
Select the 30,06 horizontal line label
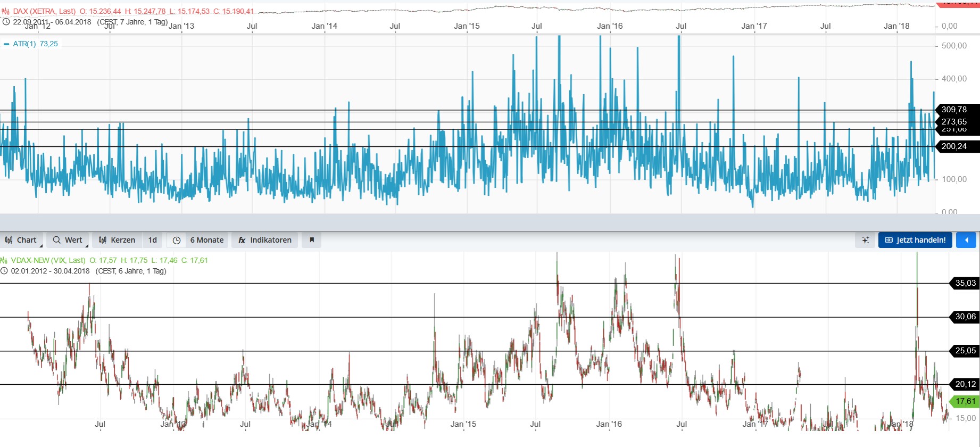click(x=965, y=317)
